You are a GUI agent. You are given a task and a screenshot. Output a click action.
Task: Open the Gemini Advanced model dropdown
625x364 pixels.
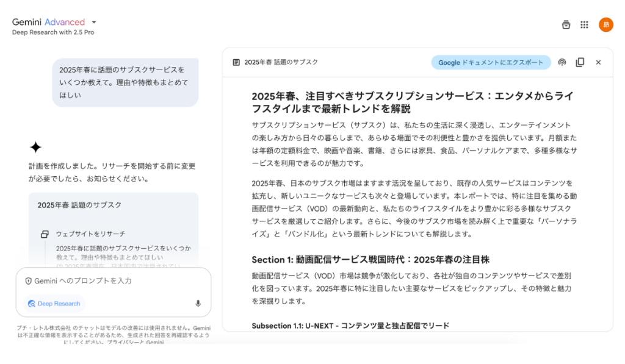(x=94, y=23)
